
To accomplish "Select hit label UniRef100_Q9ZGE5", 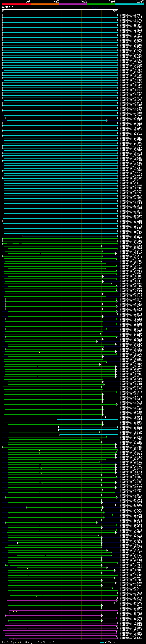I will pyautogui.click(x=131, y=238).
